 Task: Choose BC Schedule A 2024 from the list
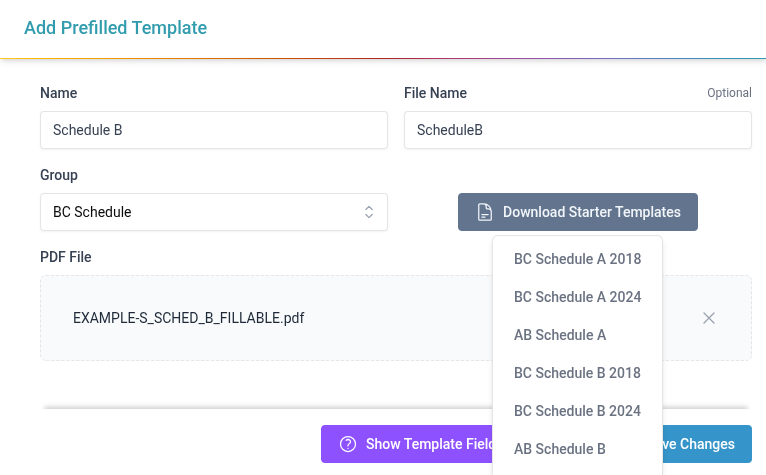[x=577, y=297]
